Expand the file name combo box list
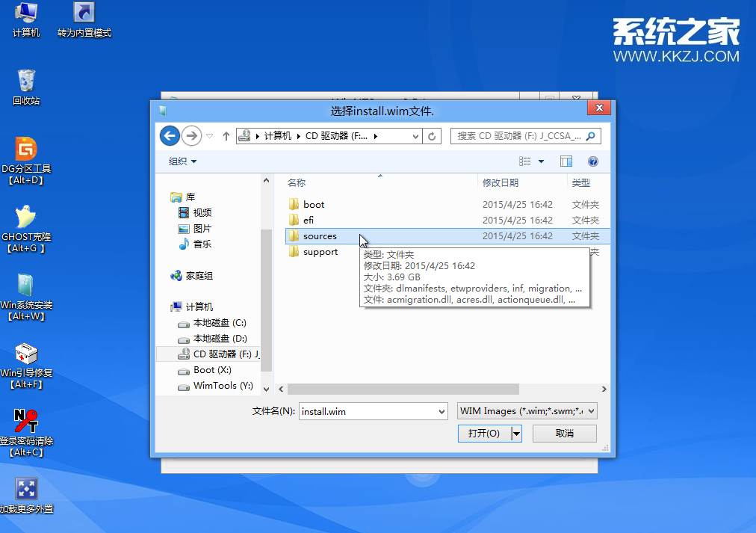 tap(441, 411)
